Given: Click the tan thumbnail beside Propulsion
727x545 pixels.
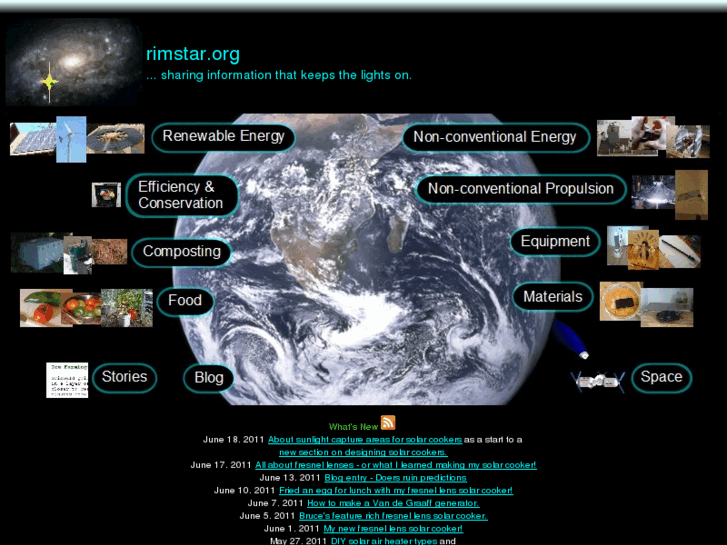Looking at the screenshot, I should click(x=691, y=195).
